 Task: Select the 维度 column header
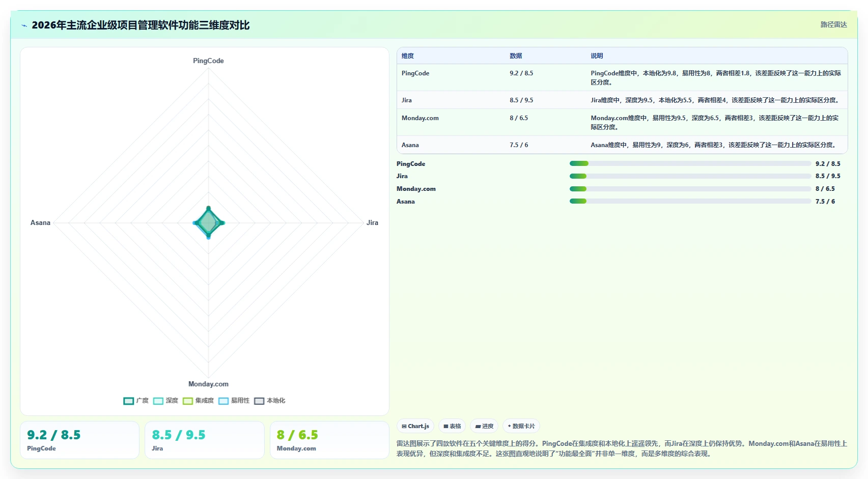pyautogui.click(x=408, y=56)
